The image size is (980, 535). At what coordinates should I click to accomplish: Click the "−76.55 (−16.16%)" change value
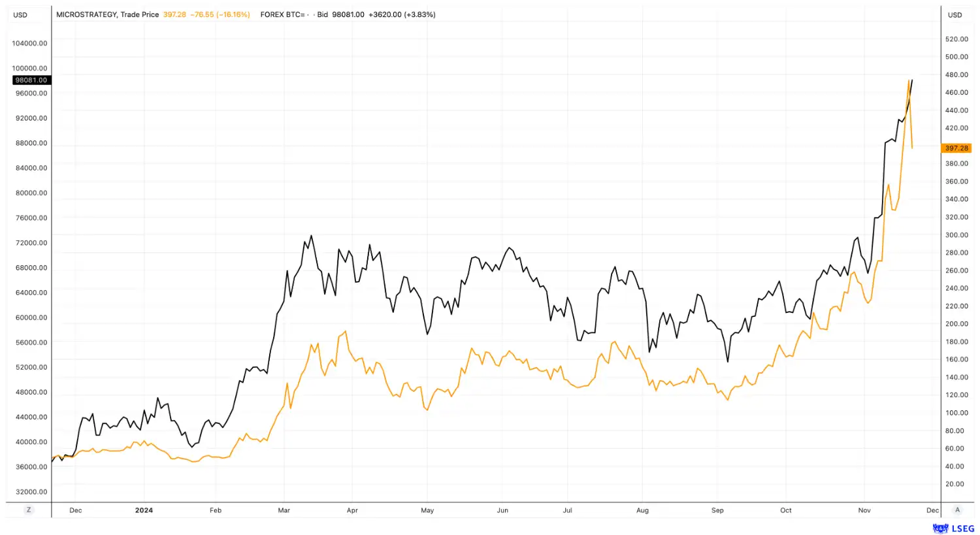[x=220, y=14]
